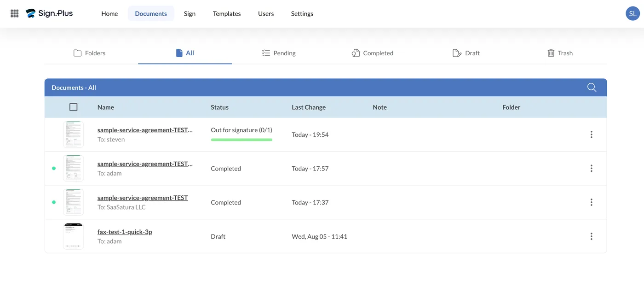Click 'Today - 17:57' timestamp
Viewport: 644px width, 305px height.
310,169
